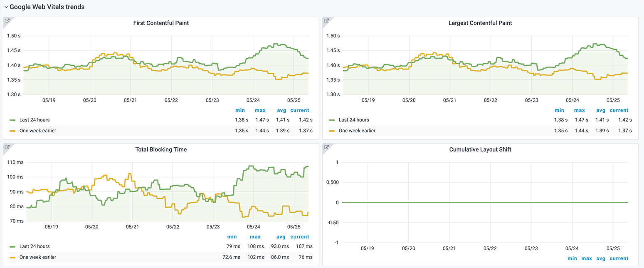Toggle 'One week earlier' series in Total Blocking Time
This screenshot has height=268, width=644.
click(37, 257)
